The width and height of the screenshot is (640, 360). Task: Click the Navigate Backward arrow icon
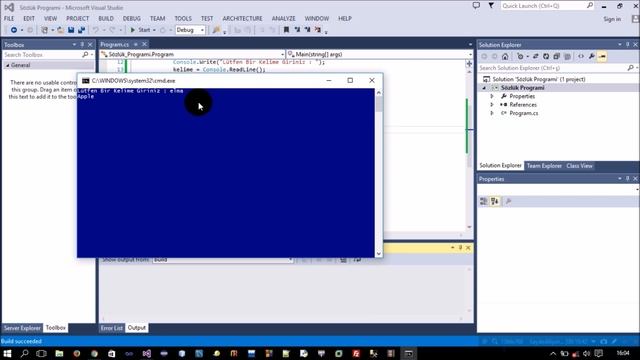pos(13,30)
